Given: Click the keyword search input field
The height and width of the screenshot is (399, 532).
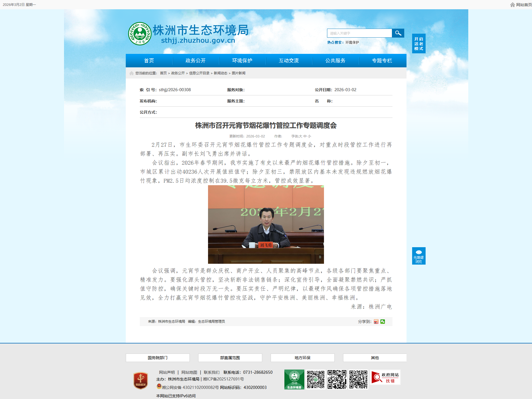Looking at the screenshot, I should click(359, 33).
